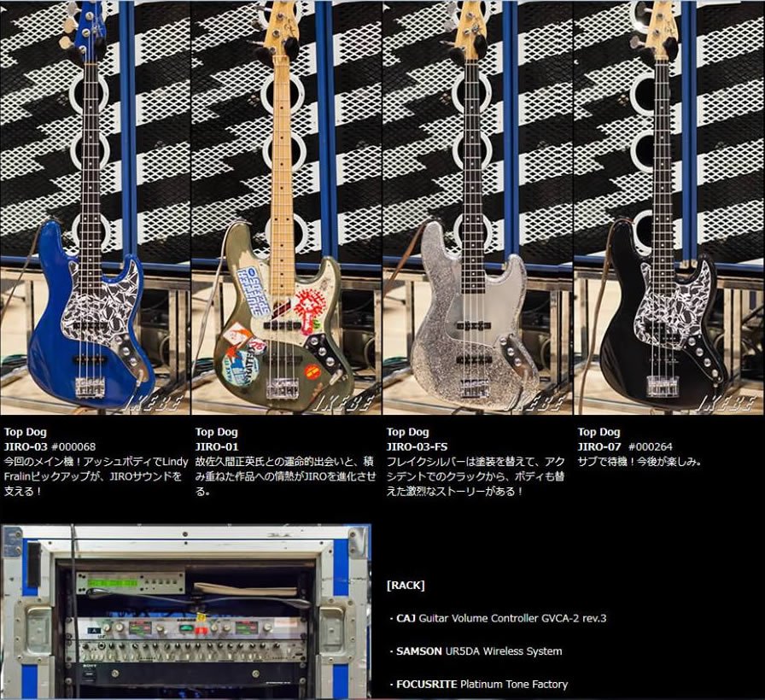
Task: Click the [RACK] heading
Action: 406,585
